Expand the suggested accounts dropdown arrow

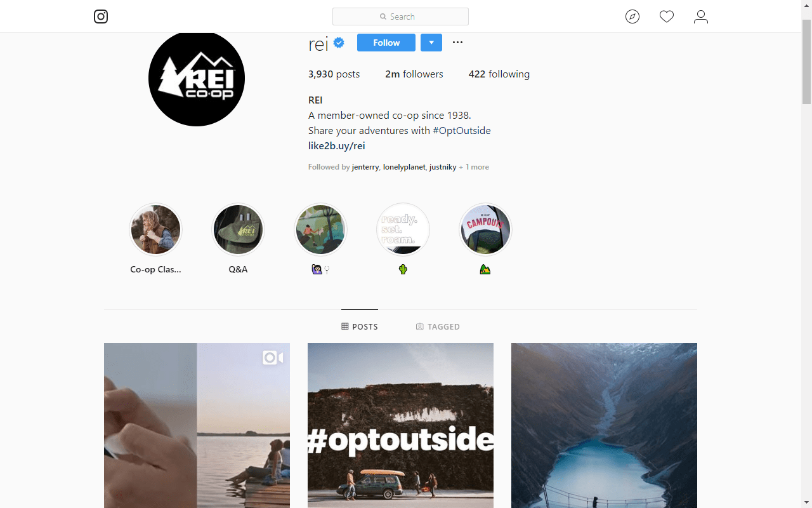[x=431, y=43]
